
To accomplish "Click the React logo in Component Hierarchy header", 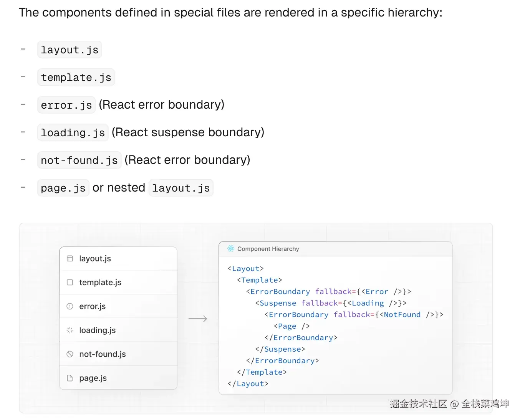I will [x=231, y=249].
